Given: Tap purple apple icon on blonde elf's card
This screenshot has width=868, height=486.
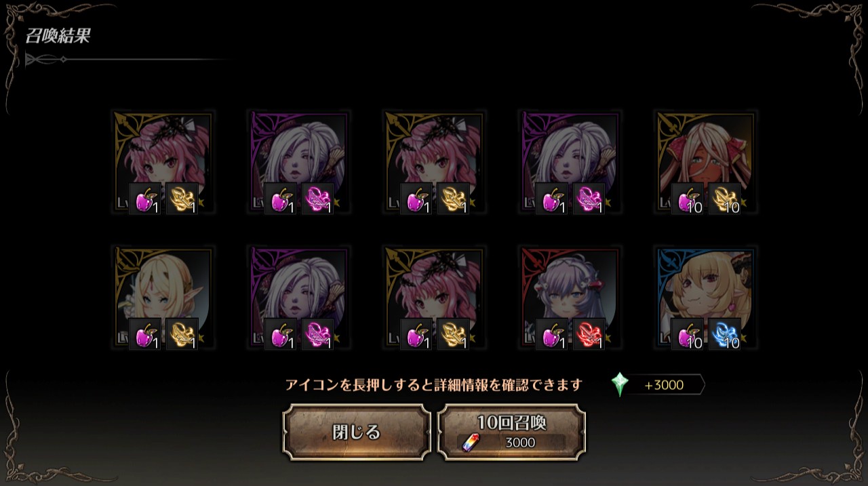Looking at the screenshot, I should click(145, 334).
